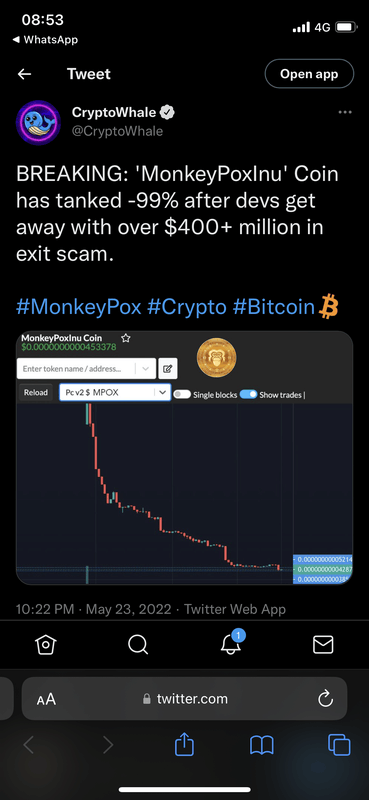Open the #MonkeyPox hashtag
This screenshot has width=369, height=800.
79,308
